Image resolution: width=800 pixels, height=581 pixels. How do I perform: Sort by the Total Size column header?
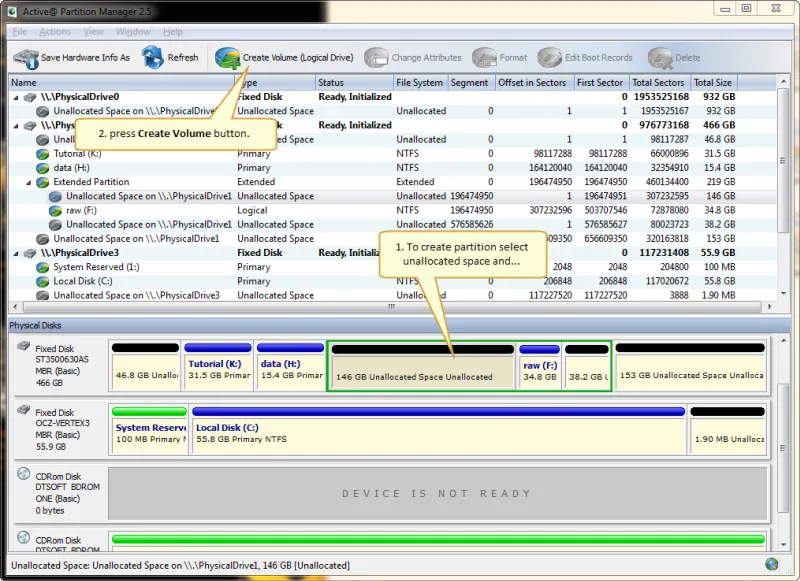tap(712, 83)
